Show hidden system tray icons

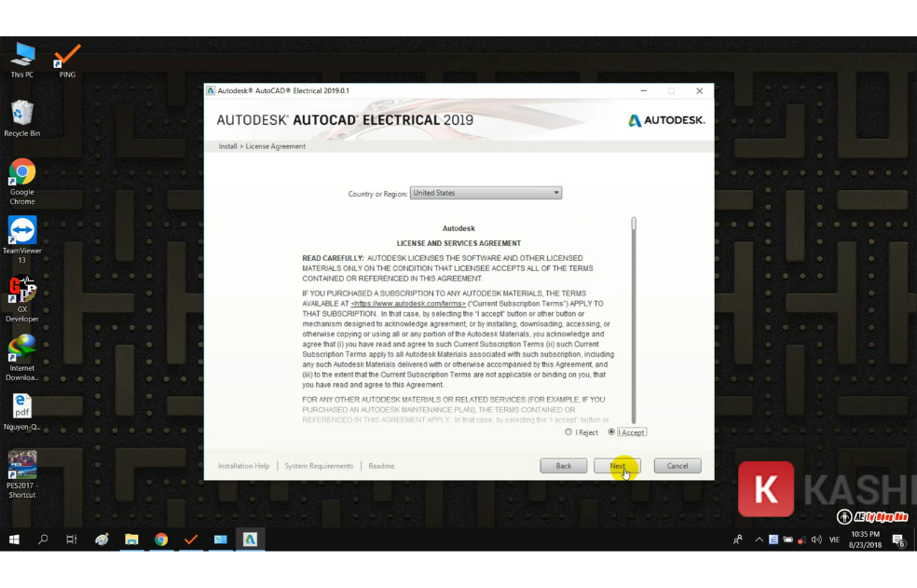pos(759,540)
